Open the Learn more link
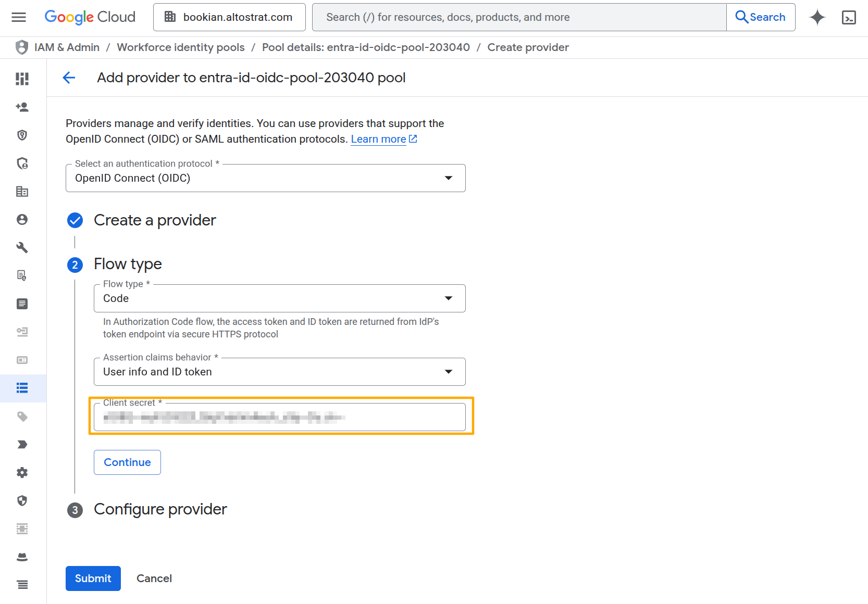This screenshot has width=868, height=604. tap(379, 139)
